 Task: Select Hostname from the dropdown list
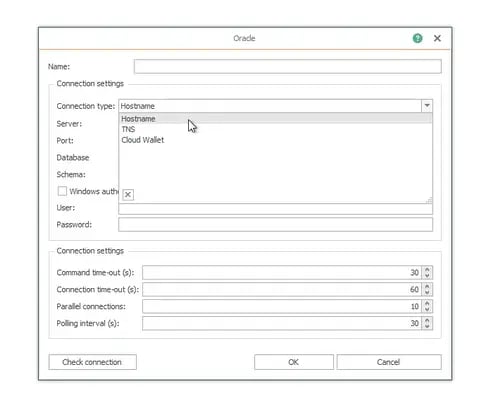click(275, 119)
